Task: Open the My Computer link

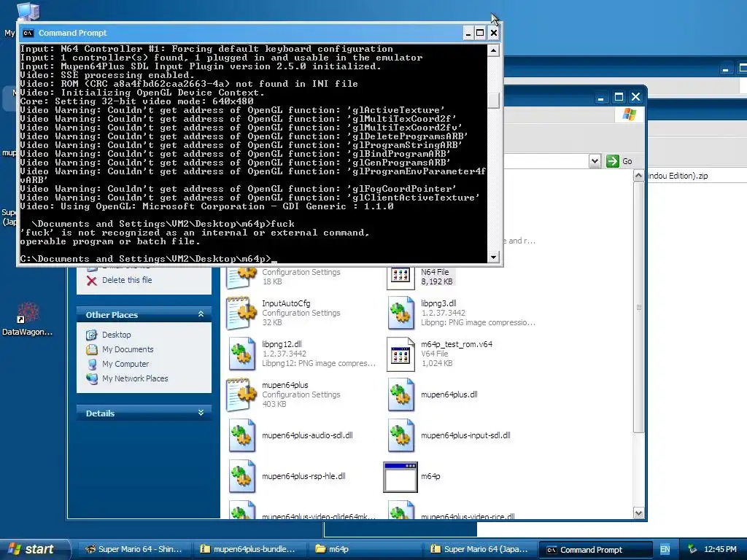Action: point(125,365)
